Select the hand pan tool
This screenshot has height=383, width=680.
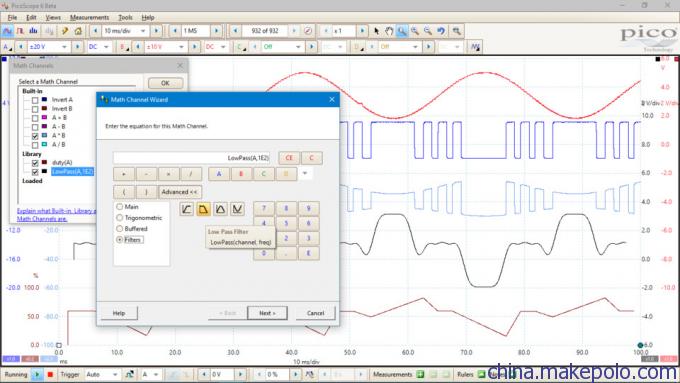[x=389, y=31]
